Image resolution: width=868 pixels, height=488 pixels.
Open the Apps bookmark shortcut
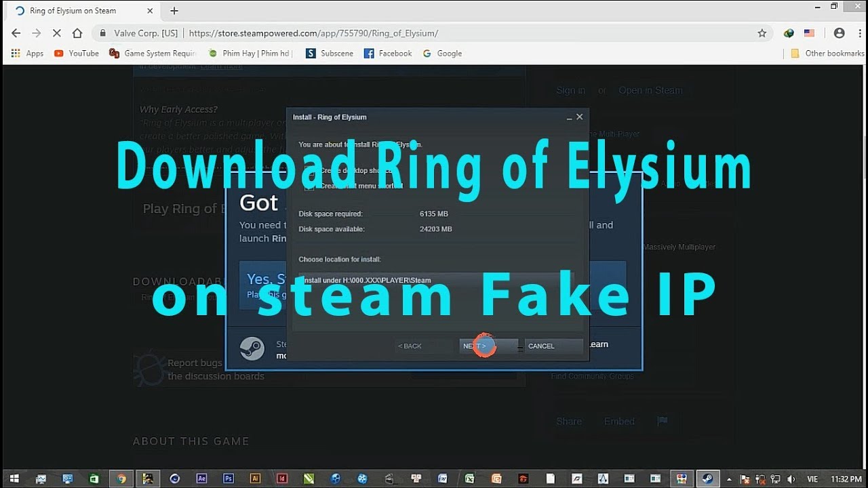coord(27,54)
